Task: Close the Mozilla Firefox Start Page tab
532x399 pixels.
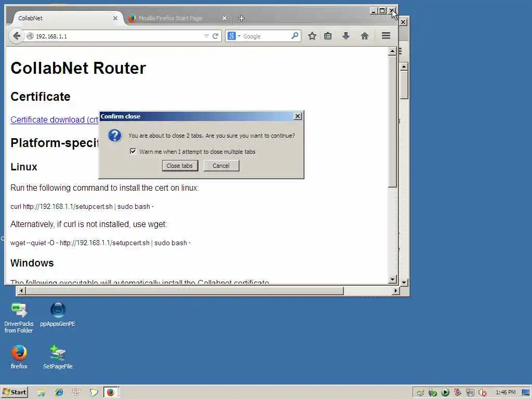Action: click(224, 18)
